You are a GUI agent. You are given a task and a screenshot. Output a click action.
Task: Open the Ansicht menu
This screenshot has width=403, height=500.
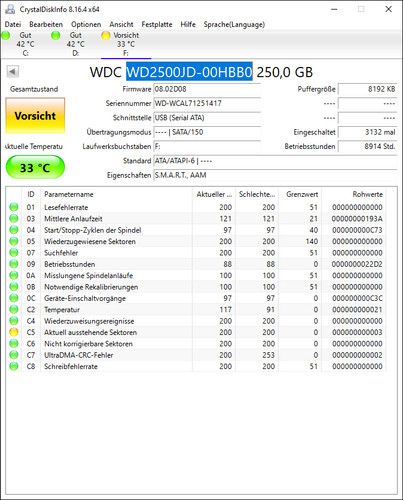(x=121, y=24)
